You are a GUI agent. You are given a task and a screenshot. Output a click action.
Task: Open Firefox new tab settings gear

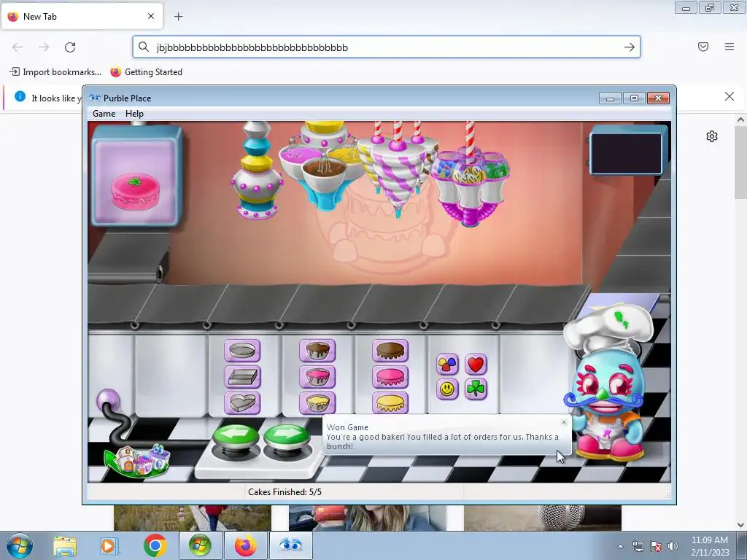712,136
